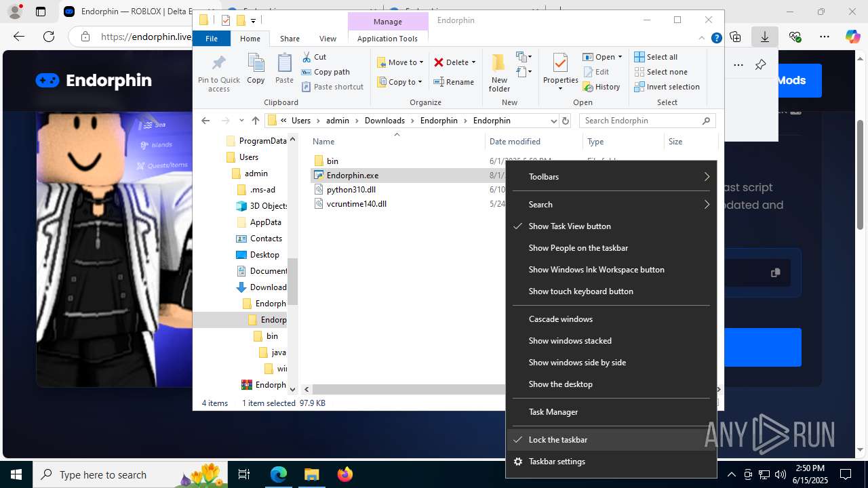Toggle Show Task View button option

click(611, 226)
